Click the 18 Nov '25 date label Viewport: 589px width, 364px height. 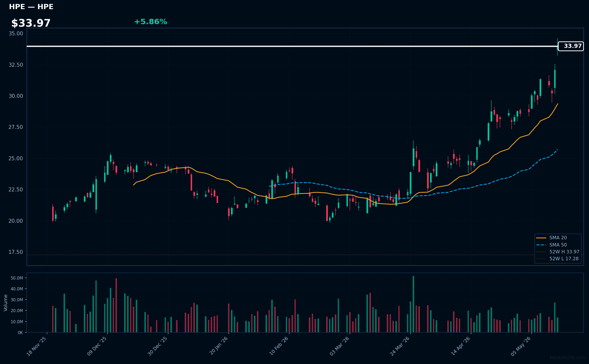(x=36, y=346)
